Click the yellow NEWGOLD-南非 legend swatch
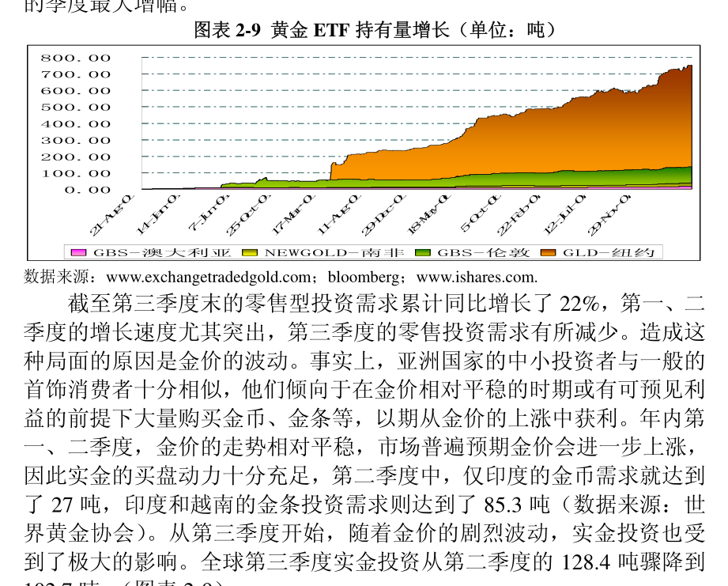This screenshot has width=728, height=586. tap(249, 252)
